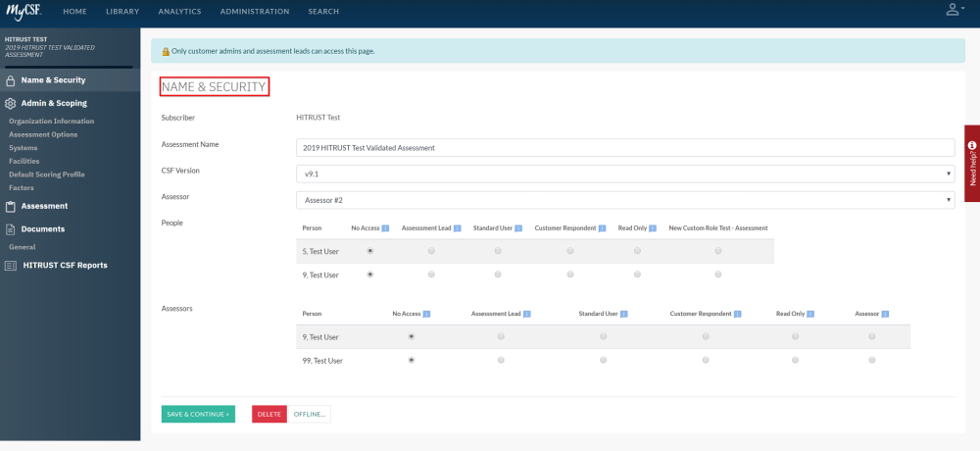
Task: Click info icon next to People No Access header
Action: pyautogui.click(x=385, y=228)
